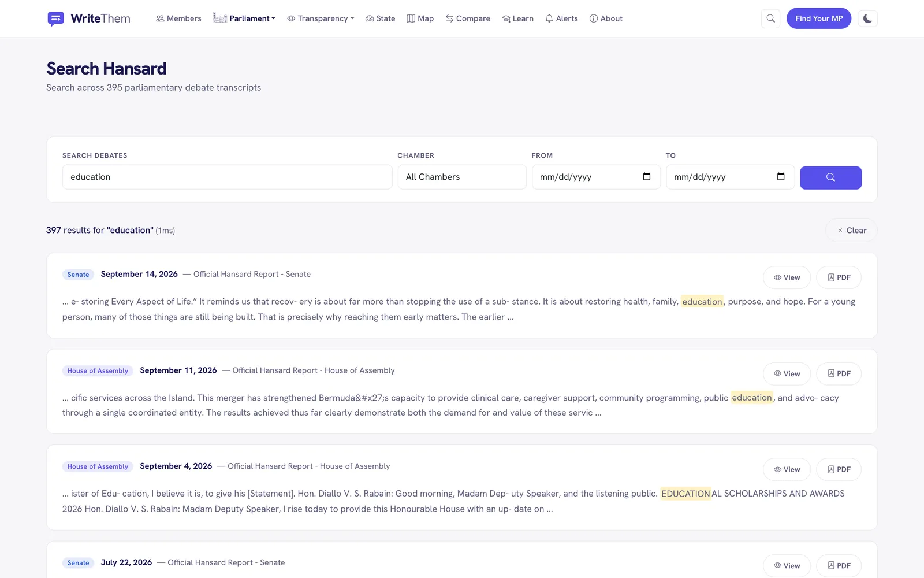View the July 22, 2026 Senate debate
This screenshot has width=924, height=578.
click(787, 565)
